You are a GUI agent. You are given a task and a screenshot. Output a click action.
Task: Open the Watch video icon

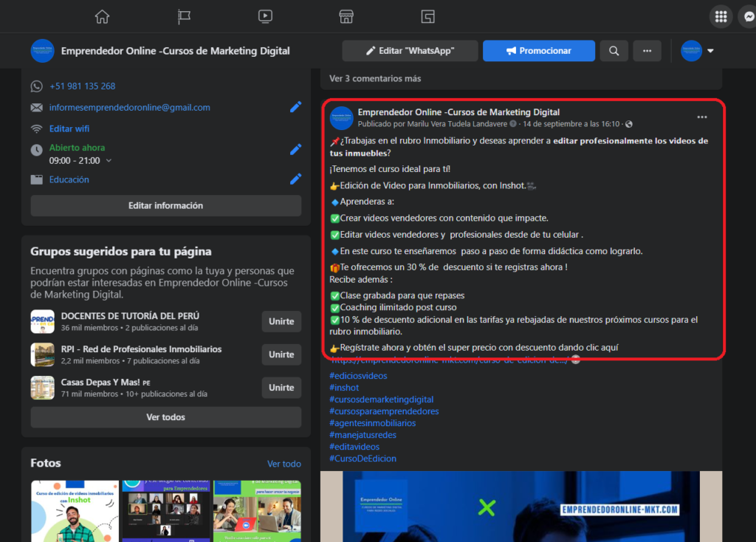(265, 16)
